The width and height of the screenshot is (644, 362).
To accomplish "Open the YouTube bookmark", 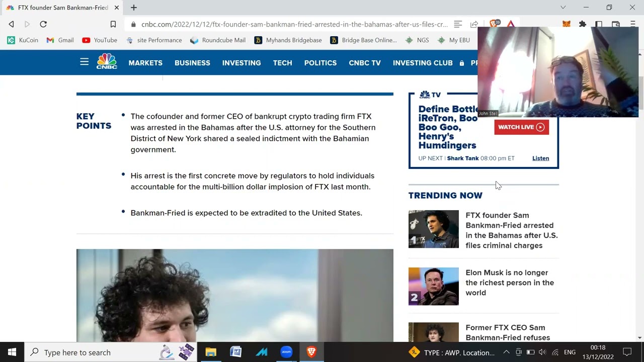I will tap(100, 40).
